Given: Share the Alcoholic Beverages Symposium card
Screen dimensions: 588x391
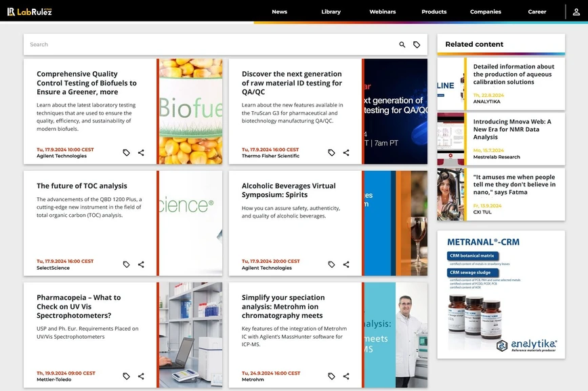Looking at the screenshot, I should pyautogui.click(x=346, y=264).
